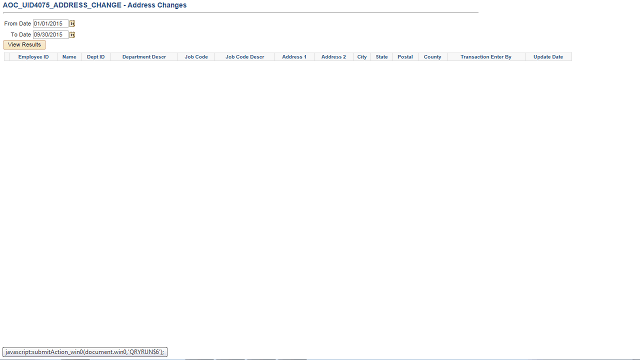Sort by the Job Code column header
Image resolution: width=640 pixels, height=360 pixels.
196,57
